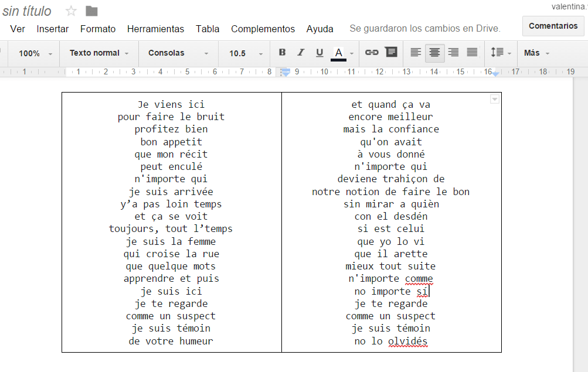This screenshot has height=372, width=588.
Task: Expand the Más toolbar options
Action: [536, 53]
